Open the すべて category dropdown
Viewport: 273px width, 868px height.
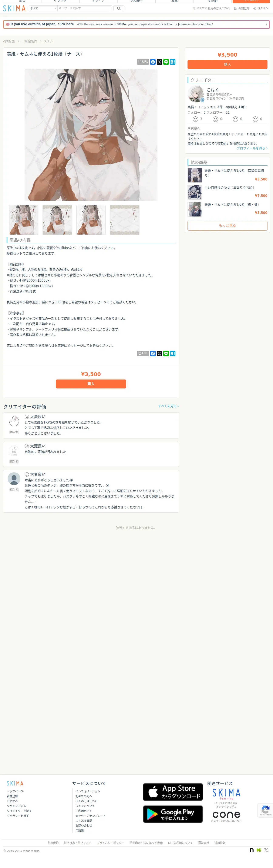tap(43, 9)
